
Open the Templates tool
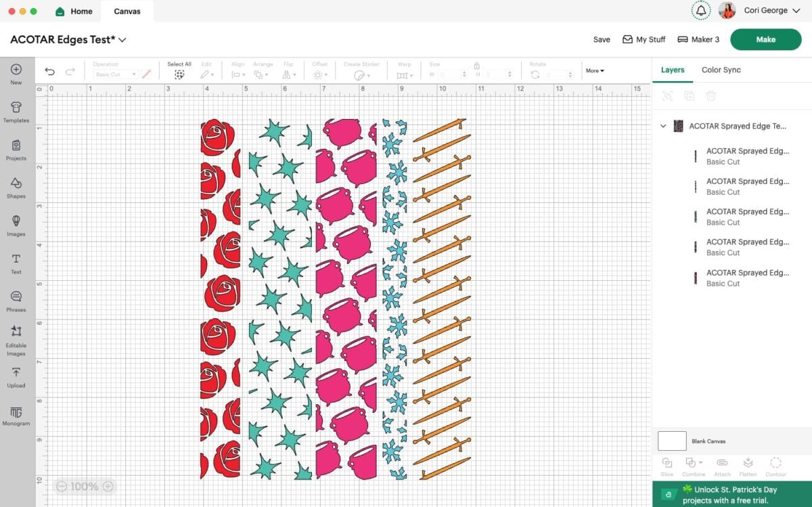click(x=16, y=112)
